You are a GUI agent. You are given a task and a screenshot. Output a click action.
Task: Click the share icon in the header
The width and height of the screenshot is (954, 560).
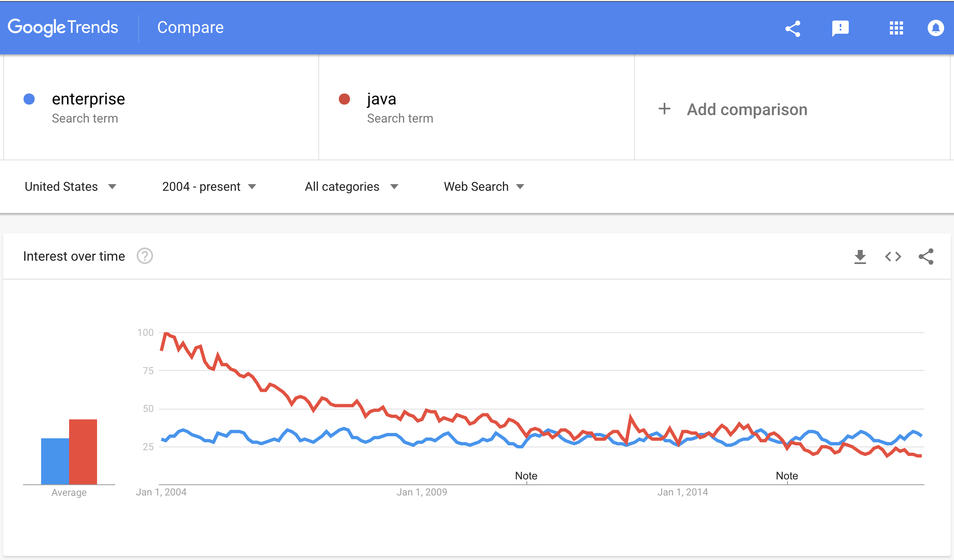coord(793,28)
